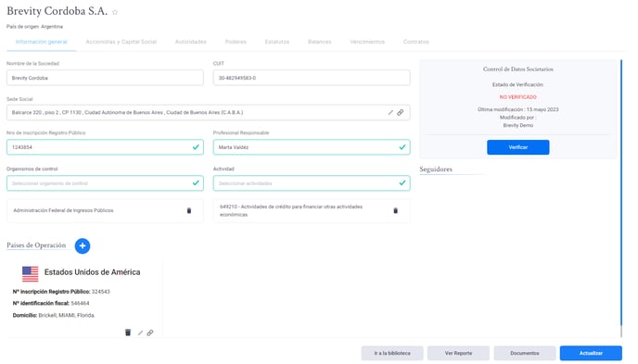Viewport: 638px width, 364px height.
Task: Confirm the Actividad checkmark
Action: tap(402, 182)
